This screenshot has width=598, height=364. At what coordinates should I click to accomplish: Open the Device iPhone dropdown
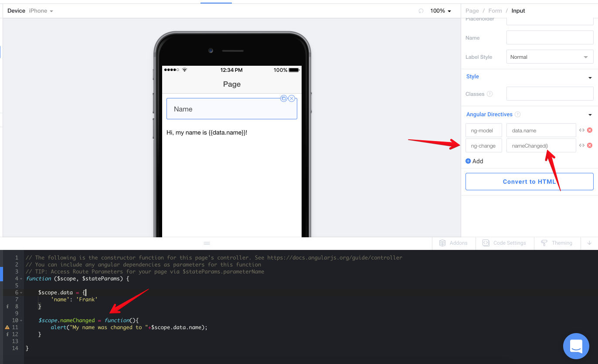click(x=41, y=11)
